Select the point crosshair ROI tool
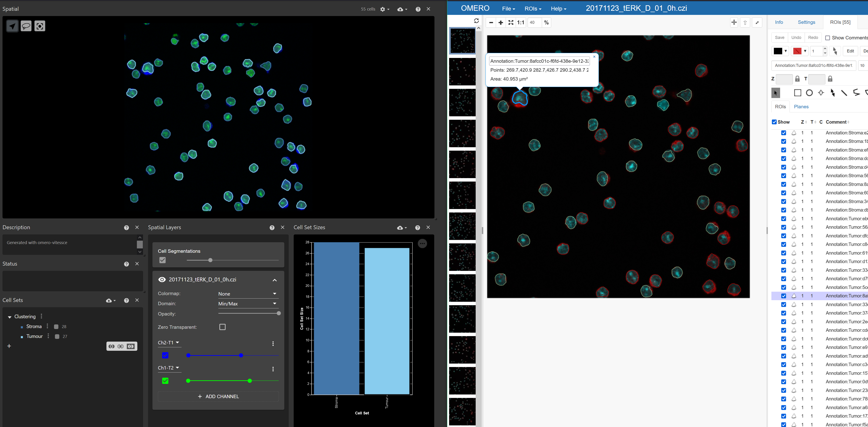This screenshot has width=868, height=427. 821,93
